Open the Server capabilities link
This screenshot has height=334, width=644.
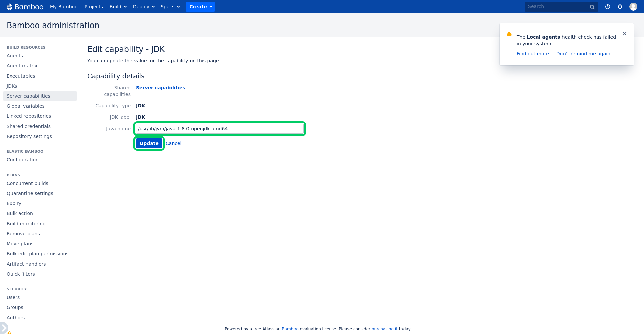pos(160,88)
